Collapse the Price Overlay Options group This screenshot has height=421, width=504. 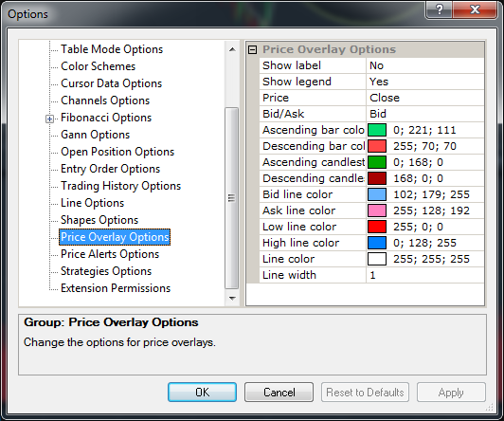pyautogui.click(x=253, y=49)
